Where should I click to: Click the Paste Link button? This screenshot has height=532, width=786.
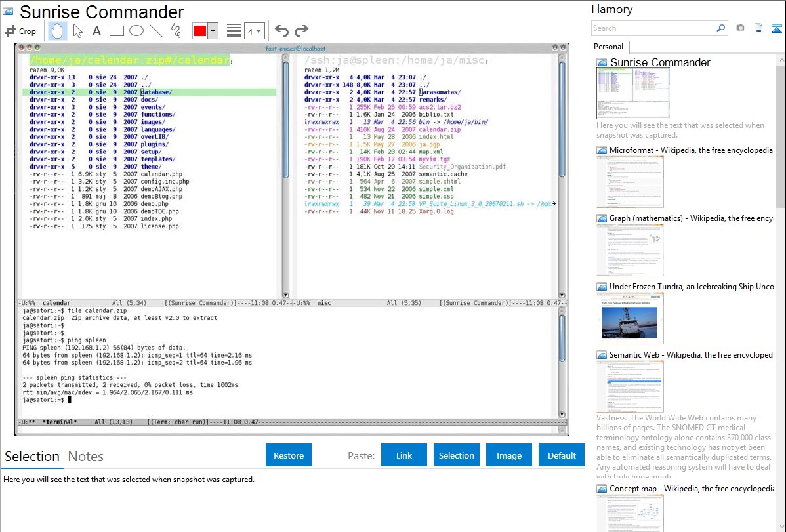click(x=404, y=455)
